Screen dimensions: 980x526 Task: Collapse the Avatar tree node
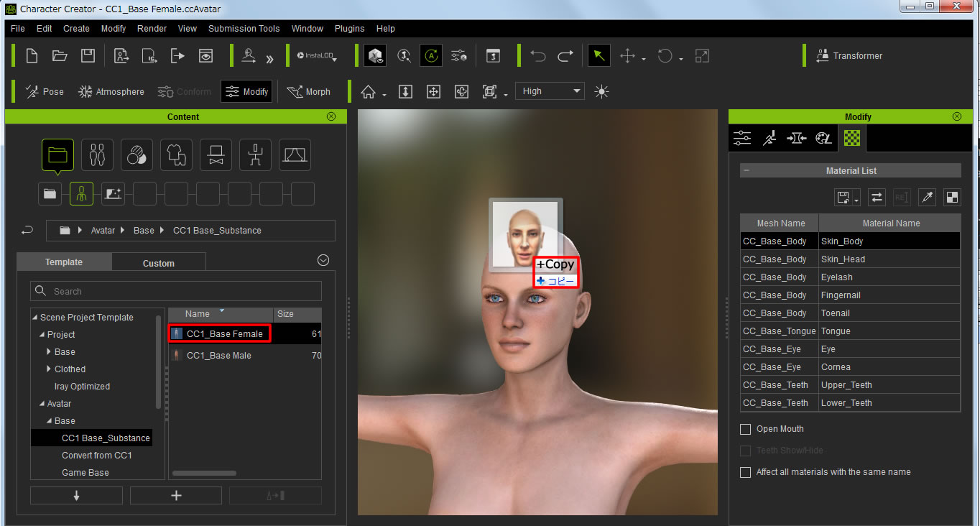tap(42, 404)
